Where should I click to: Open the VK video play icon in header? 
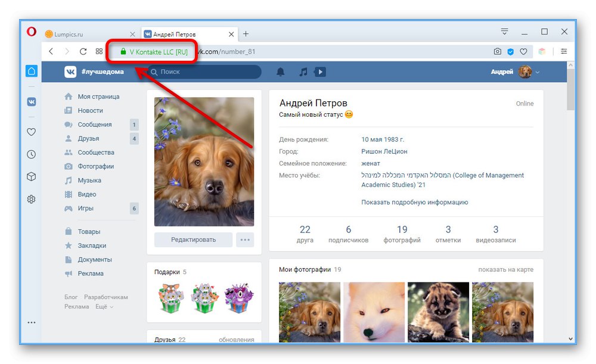(x=320, y=72)
